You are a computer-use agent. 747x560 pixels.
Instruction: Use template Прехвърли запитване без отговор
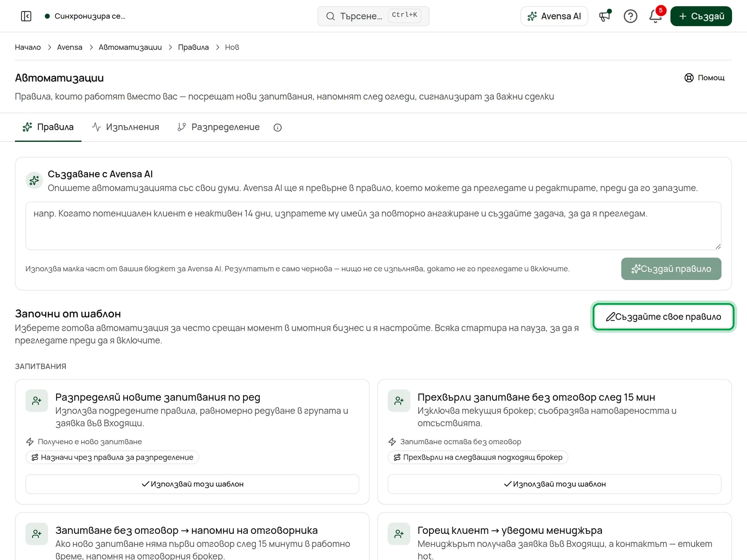tap(555, 484)
